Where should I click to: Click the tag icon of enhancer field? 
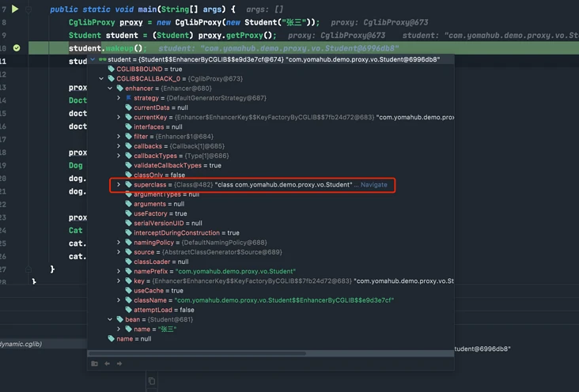119,88
